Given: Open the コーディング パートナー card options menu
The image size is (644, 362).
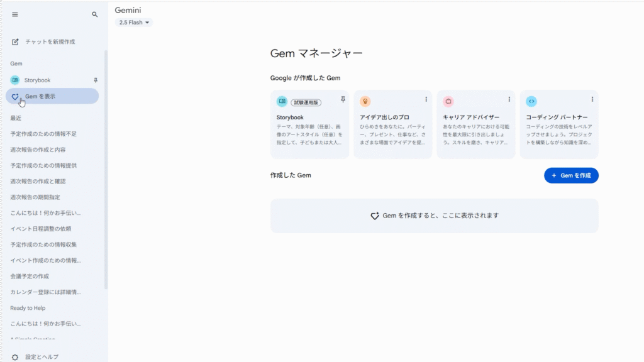Looking at the screenshot, I should (592, 99).
